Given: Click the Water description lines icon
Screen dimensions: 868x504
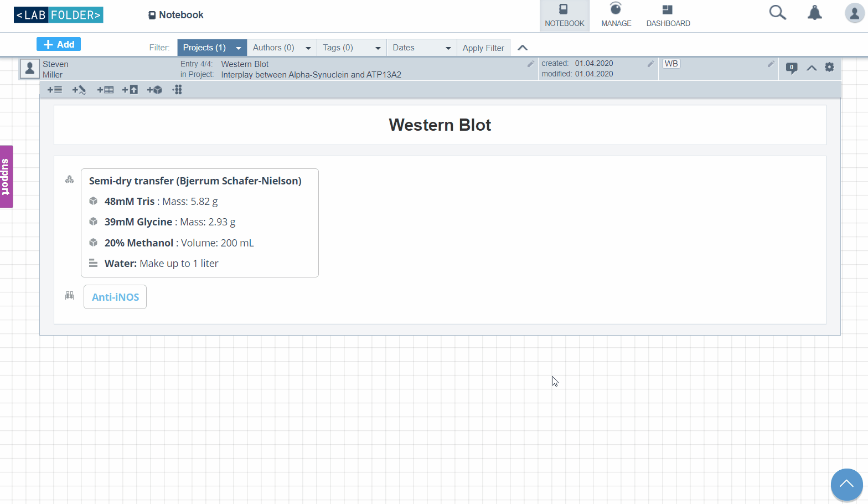Looking at the screenshot, I should 94,263.
